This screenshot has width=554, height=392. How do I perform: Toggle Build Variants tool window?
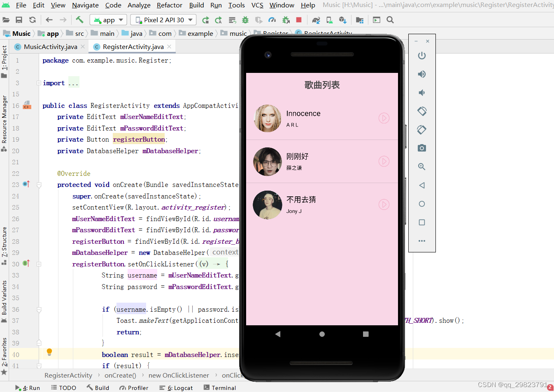4,301
